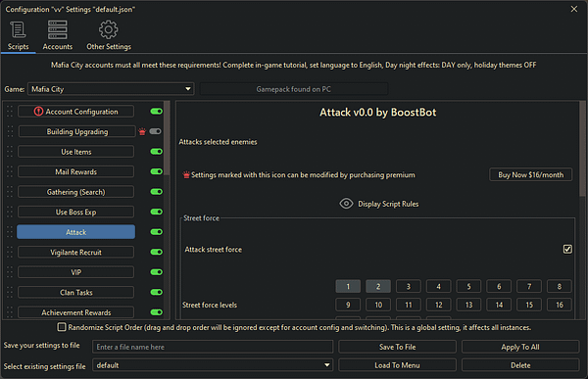Click the drag handle next to Building Upgrading
Viewport: 588px width, 379px height.
pyautogui.click(x=10, y=131)
